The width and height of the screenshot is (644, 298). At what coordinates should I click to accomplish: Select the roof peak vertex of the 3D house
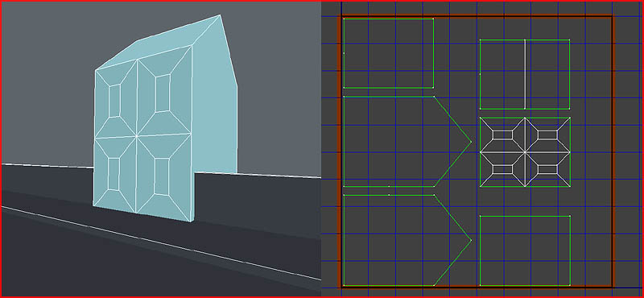pyautogui.click(x=220, y=15)
